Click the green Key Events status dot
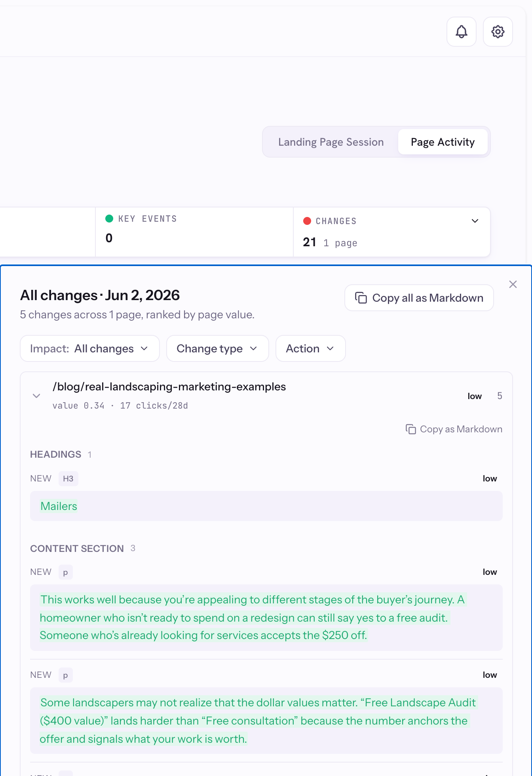Screen dimensions: 532x776 click(x=110, y=219)
